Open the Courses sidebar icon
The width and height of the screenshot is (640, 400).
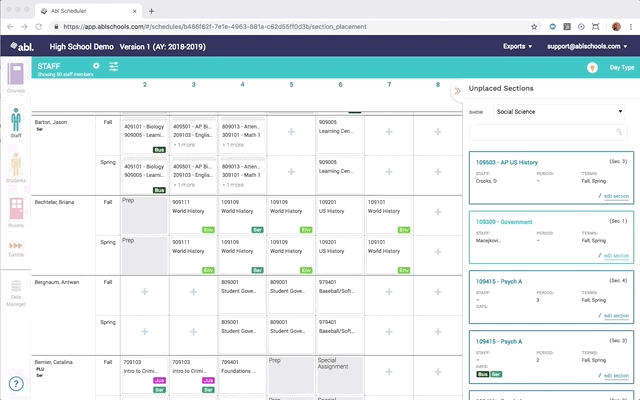[x=16, y=78]
